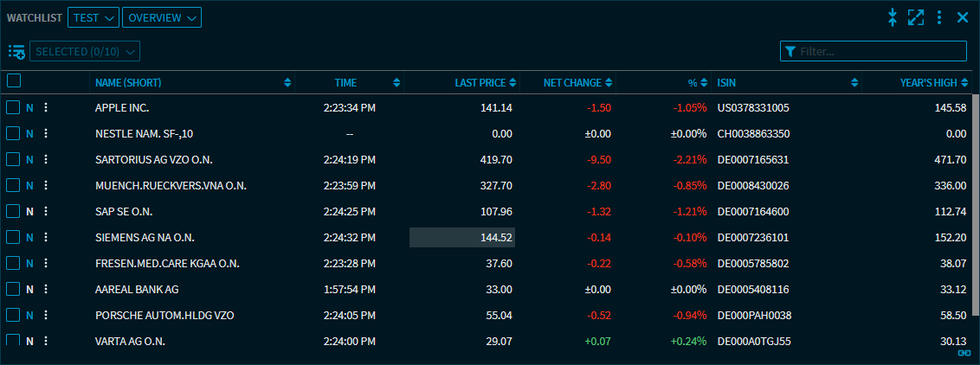Open the TEST watchlist dropdown
Image resolution: width=980 pixels, height=365 pixels.
(x=93, y=17)
